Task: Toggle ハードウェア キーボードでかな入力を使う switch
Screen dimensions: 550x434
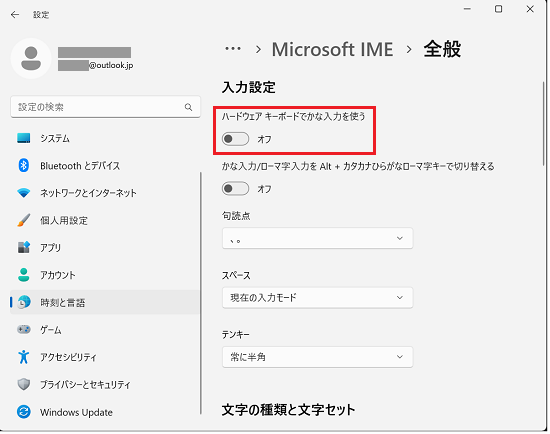Action: [x=235, y=139]
